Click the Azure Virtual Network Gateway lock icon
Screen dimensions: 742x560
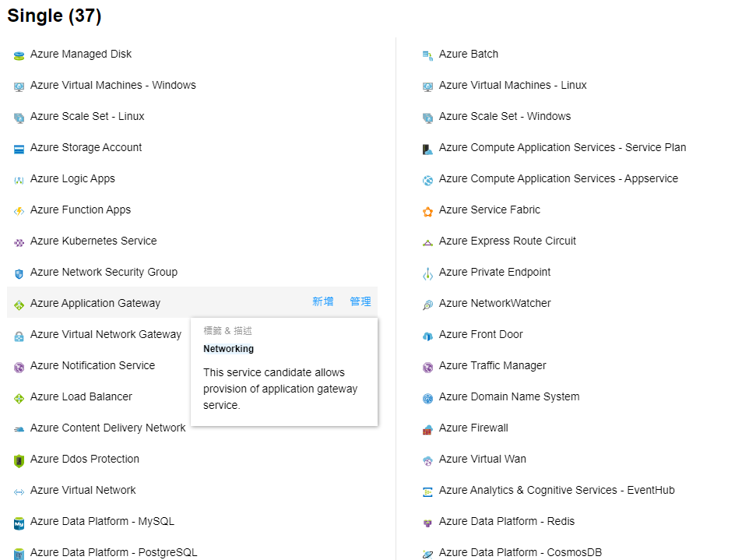pyautogui.click(x=19, y=336)
